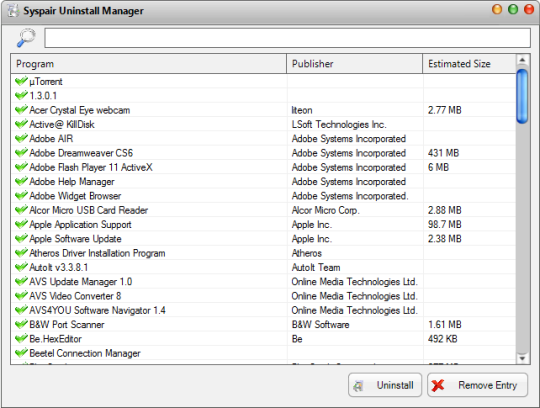Select Apple Application Support program name
This screenshot has height=408, width=540.
(80, 224)
